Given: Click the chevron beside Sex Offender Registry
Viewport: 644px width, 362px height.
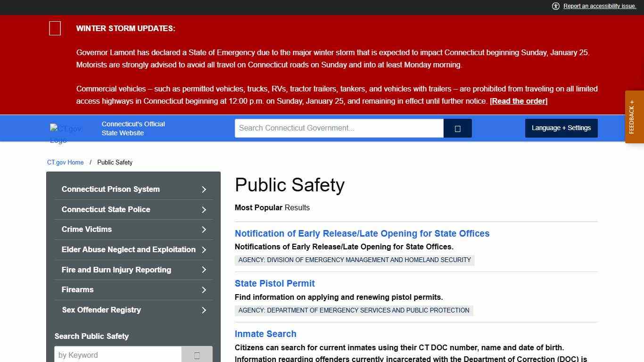Looking at the screenshot, I should pos(204,310).
